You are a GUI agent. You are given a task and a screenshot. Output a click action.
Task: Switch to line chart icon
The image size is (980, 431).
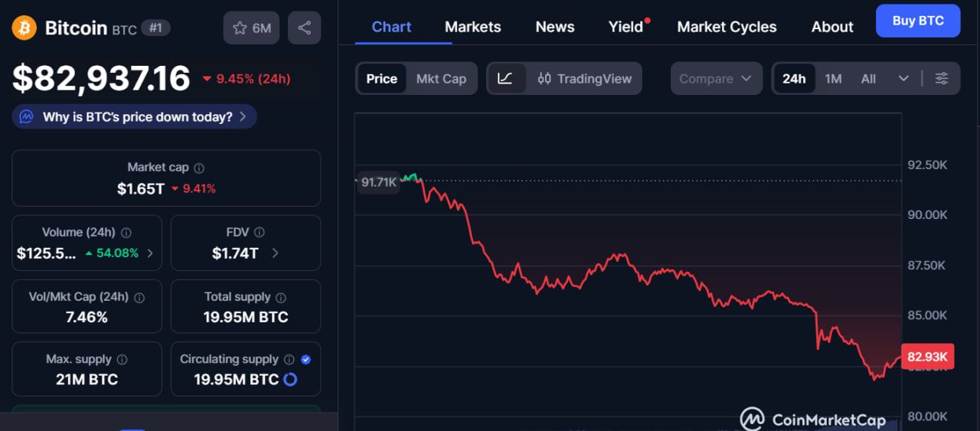pyautogui.click(x=505, y=79)
